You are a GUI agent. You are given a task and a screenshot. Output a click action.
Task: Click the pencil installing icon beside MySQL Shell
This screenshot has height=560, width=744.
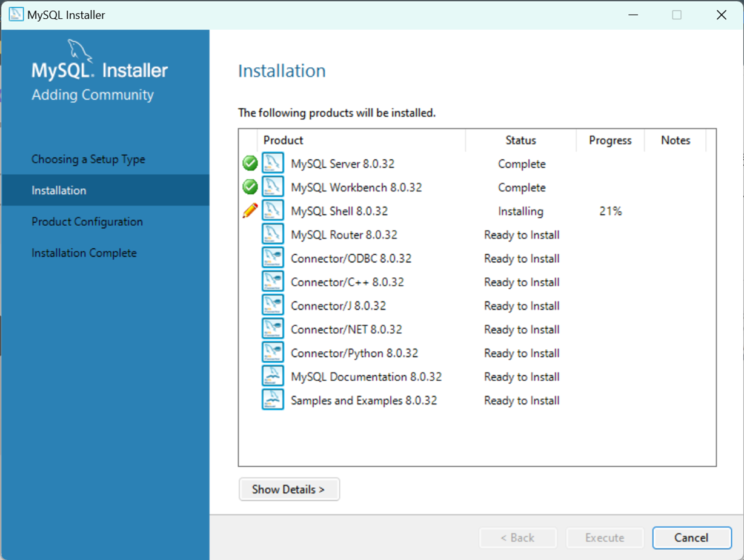coord(250,211)
